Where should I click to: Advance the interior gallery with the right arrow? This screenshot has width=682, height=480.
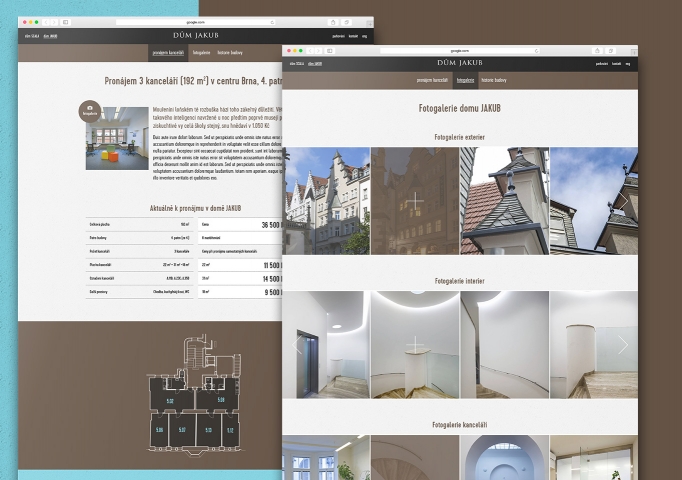click(x=623, y=345)
